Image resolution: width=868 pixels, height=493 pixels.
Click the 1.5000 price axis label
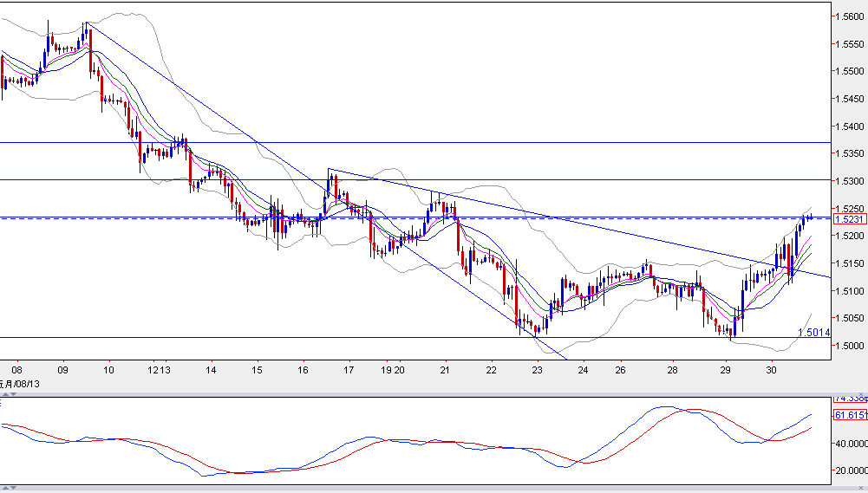pyautogui.click(x=850, y=345)
